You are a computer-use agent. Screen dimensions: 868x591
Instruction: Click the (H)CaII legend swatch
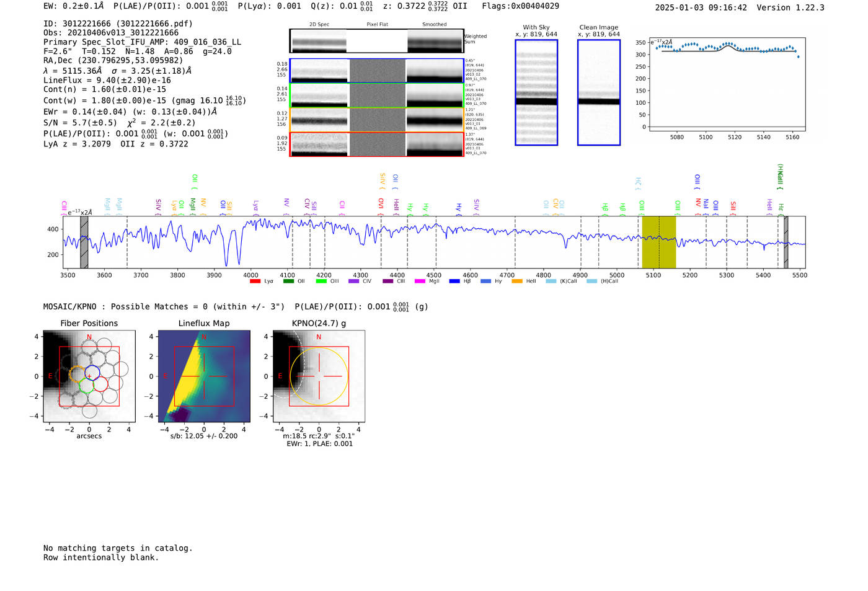click(x=592, y=281)
